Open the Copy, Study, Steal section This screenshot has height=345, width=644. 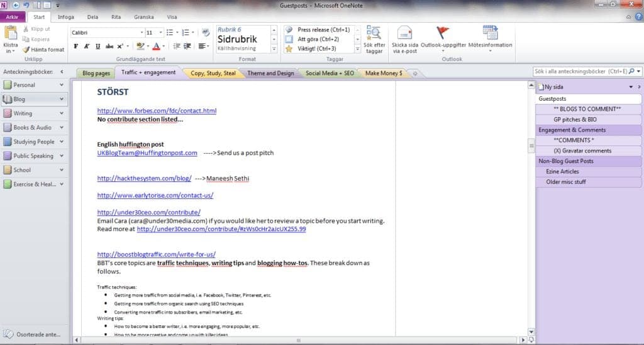pyautogui.click(x=213, y=73)
